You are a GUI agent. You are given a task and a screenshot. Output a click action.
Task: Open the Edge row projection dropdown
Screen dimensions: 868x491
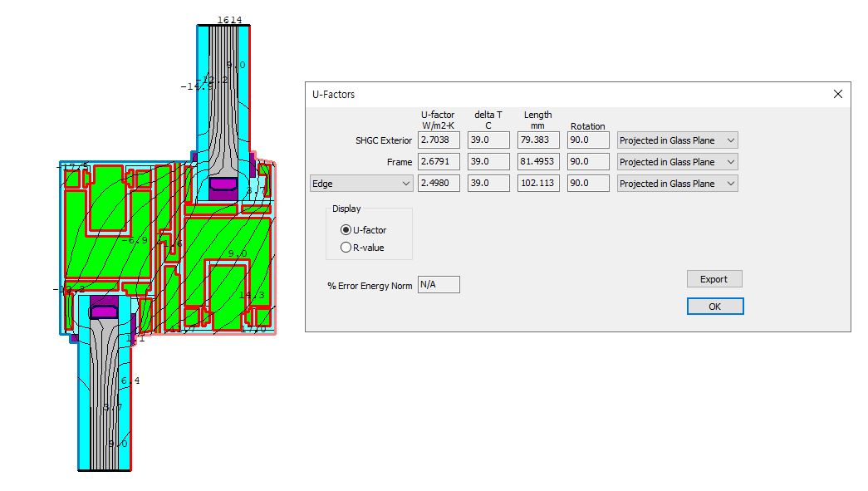coord(677,184)
